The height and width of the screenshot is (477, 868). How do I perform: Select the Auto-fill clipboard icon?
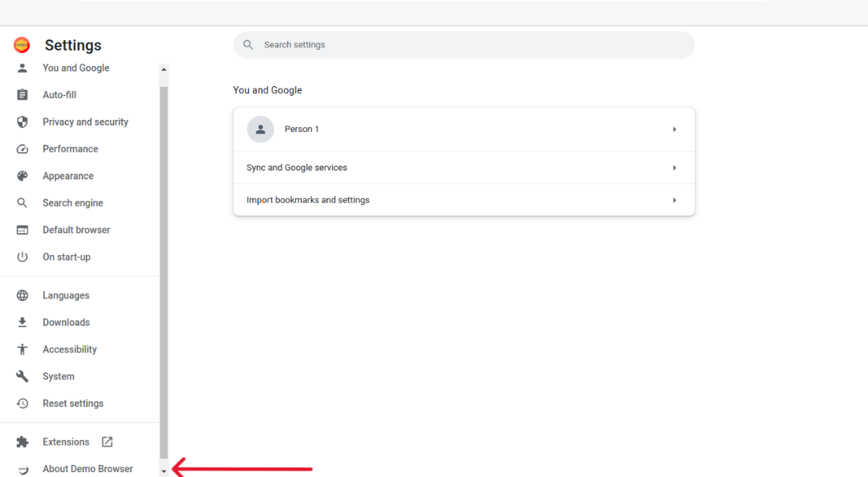coord(23,95)
